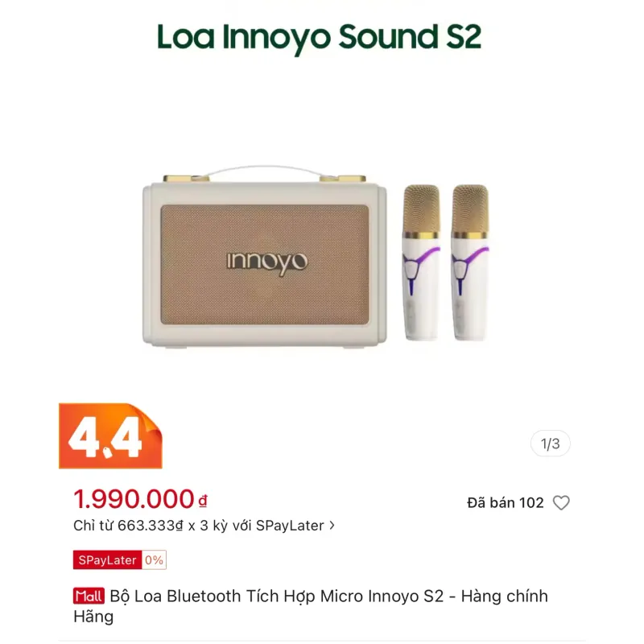This screenshot has height=644, width=644.
Task: Click the left karaoke microphone in the image
Action: pyautogui.click(x=419, y=262)
